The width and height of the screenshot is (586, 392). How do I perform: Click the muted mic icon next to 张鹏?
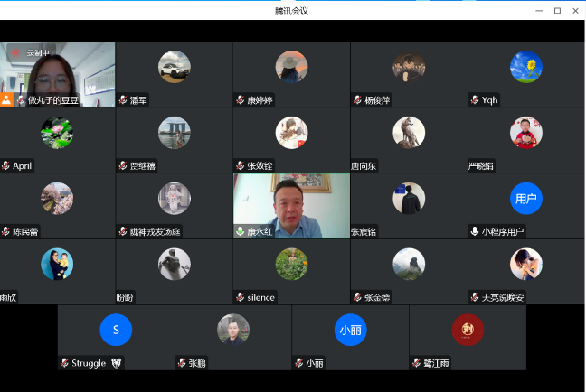click(181, 363)
